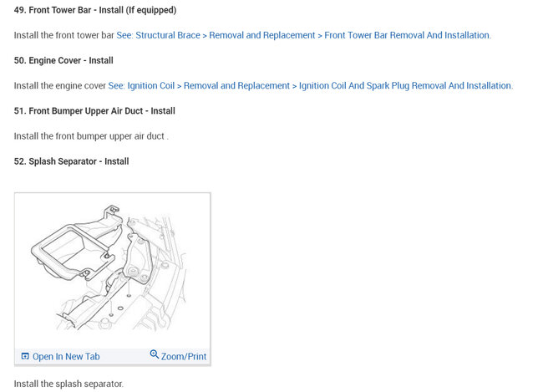Select heading 49 Front Tower Bar - Install
The width and height of the screenshot is (543, 392).
point(95,10)
